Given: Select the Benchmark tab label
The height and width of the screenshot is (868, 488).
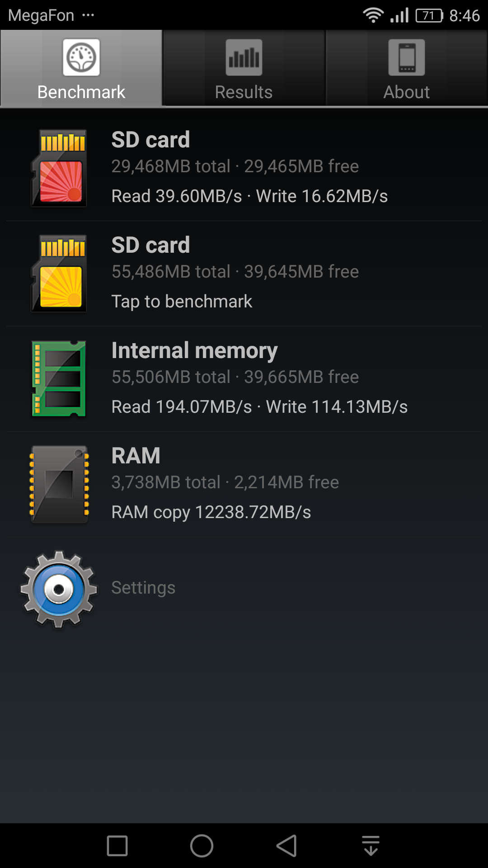Looking at the screenshot, I should coord(81,92).
